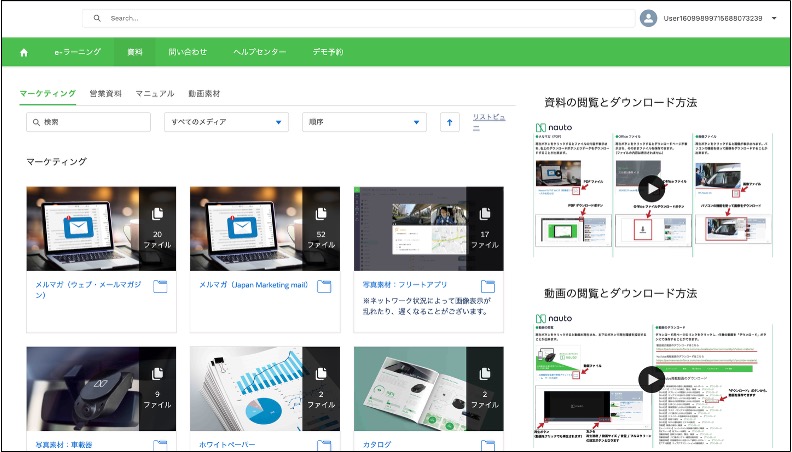This screenshot has height=452, width=792.
Task: Click the files icon above 9 ファイル
Action: pos(157,374)
